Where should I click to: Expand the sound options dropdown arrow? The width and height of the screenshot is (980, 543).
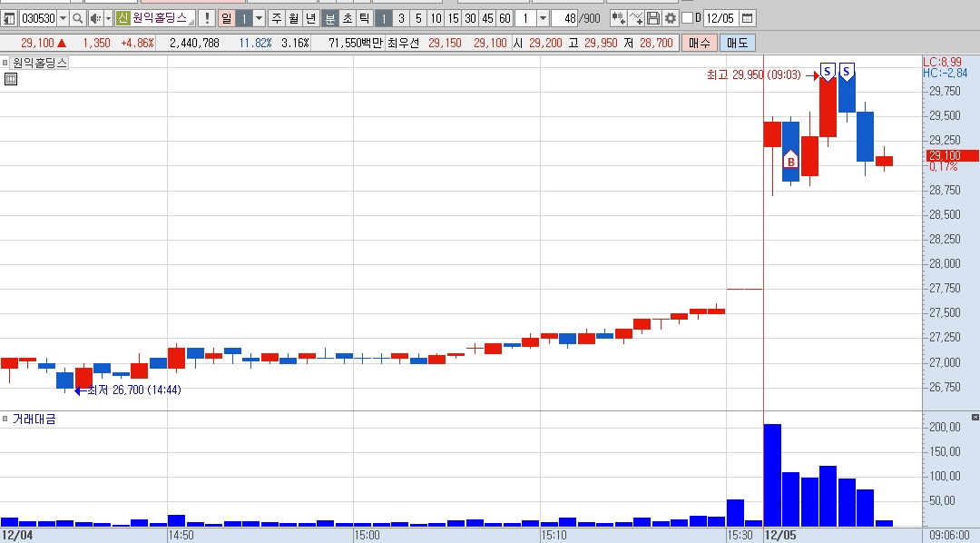coord(108,18)
